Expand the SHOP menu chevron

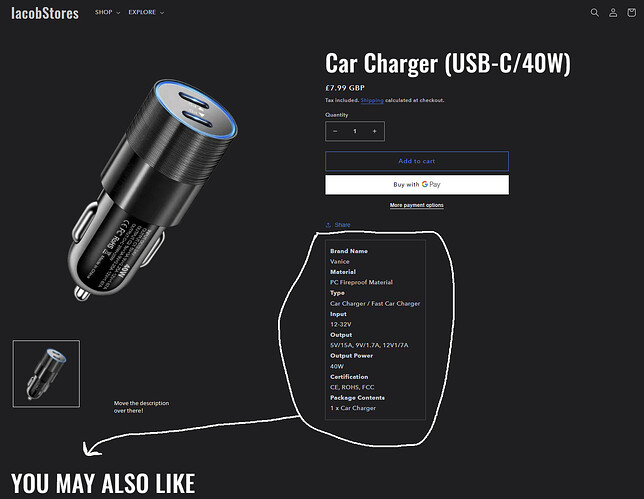pyautogui.click(x=118, y=13)
